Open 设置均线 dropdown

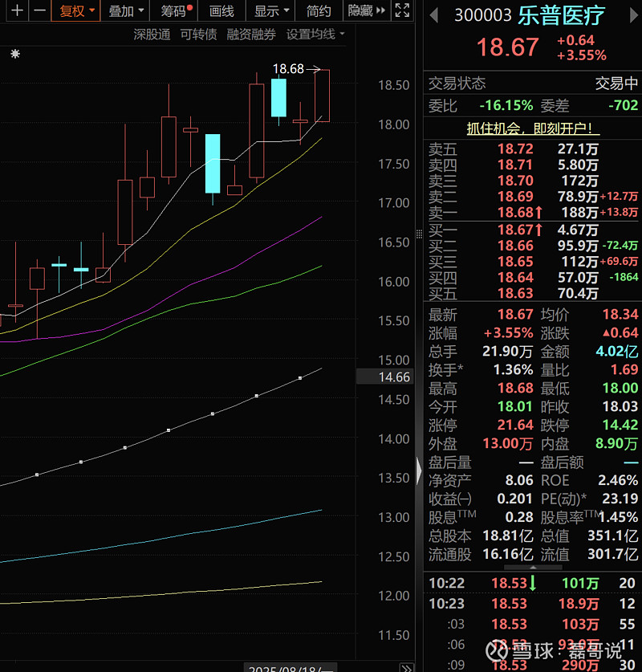pos(315,34)
